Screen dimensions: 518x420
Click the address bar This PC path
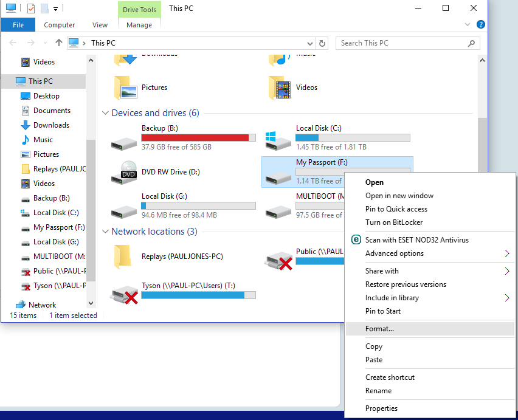(x=103, y=43)
